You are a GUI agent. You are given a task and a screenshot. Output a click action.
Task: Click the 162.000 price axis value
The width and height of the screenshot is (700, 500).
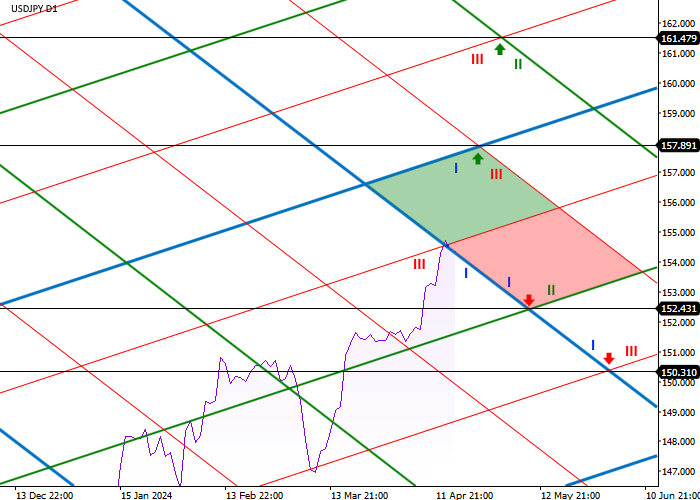click(680, 24)
